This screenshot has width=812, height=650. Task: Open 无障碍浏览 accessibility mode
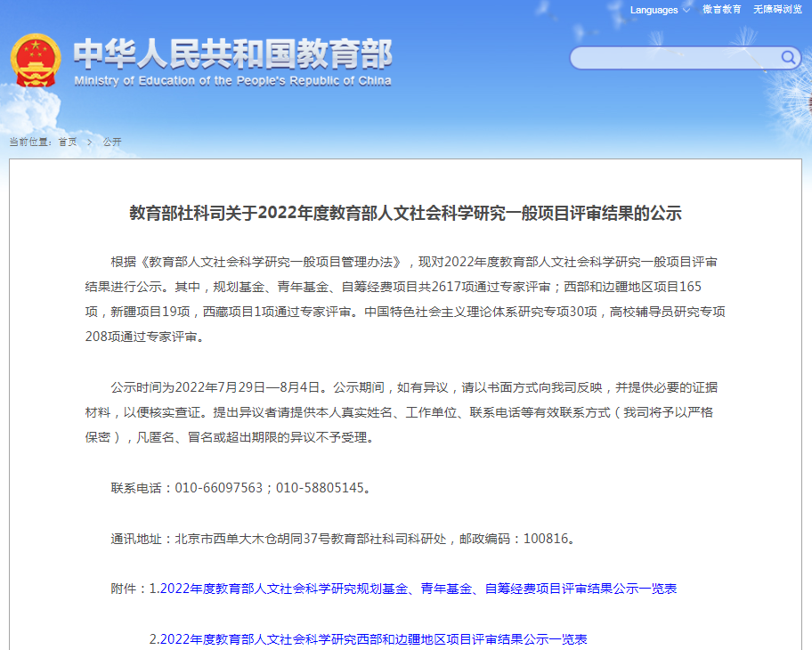click(777, 10)
